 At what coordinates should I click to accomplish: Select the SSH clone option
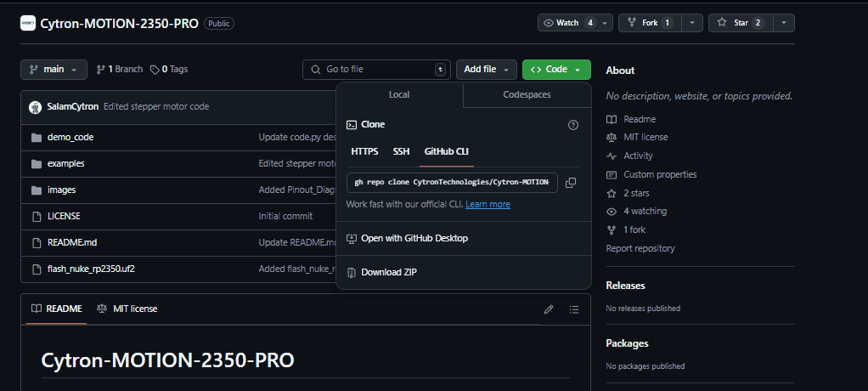pyautogui.click(x=401, y=151)
